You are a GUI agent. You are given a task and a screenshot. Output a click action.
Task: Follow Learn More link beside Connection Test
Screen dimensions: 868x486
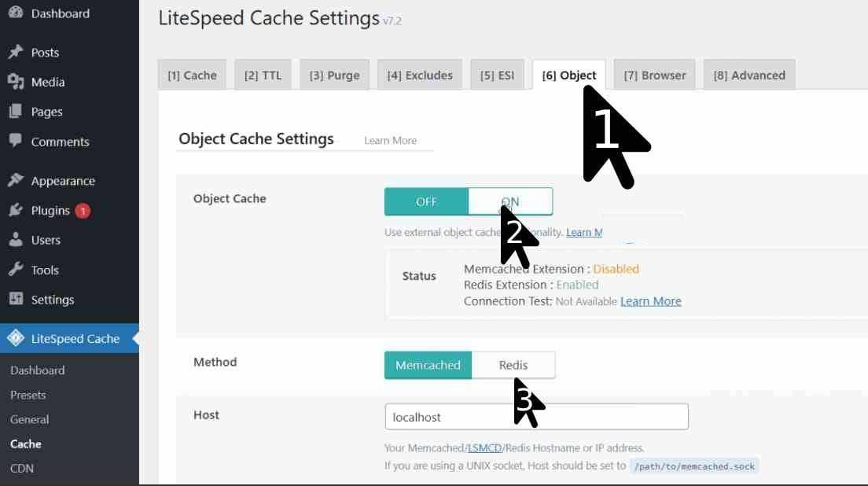point(650,301)
